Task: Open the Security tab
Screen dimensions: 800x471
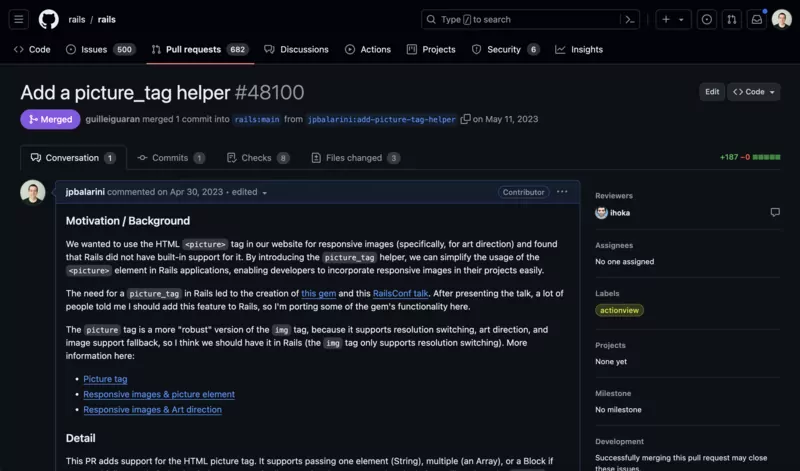Action: tap(505, 49)
